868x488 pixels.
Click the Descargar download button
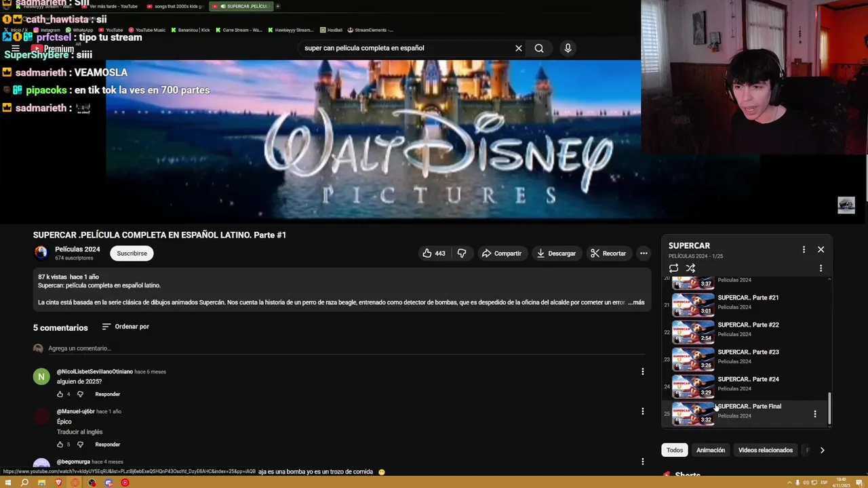coord(556,253)
